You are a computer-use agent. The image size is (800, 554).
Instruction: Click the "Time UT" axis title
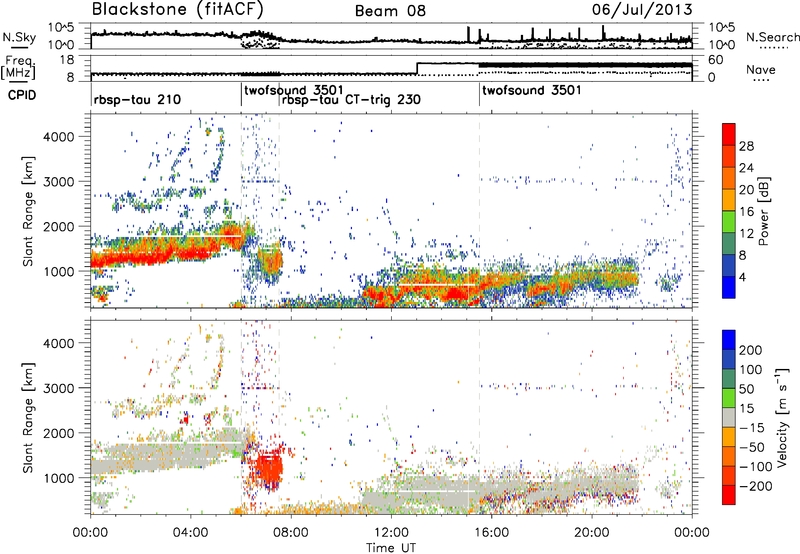click(391, 547)
